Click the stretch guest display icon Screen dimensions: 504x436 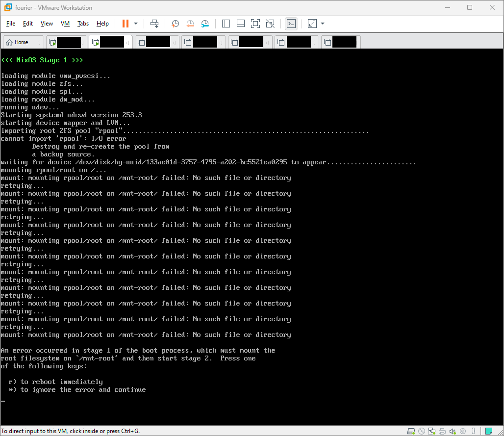tap(312, 24)
